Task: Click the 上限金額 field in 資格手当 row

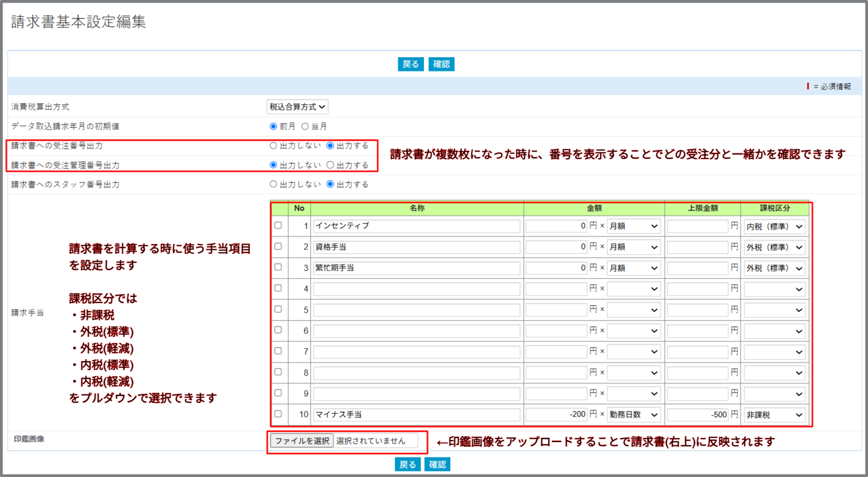Action: point(697,247)
